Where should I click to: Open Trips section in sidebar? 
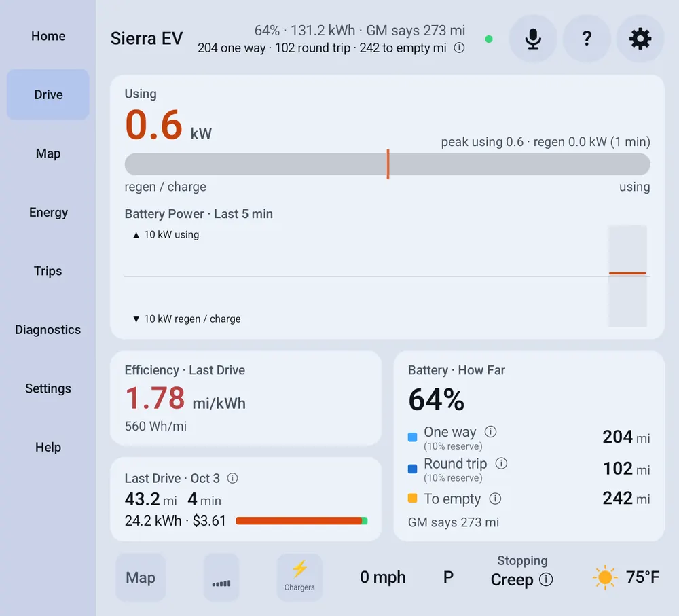[48, 271]
